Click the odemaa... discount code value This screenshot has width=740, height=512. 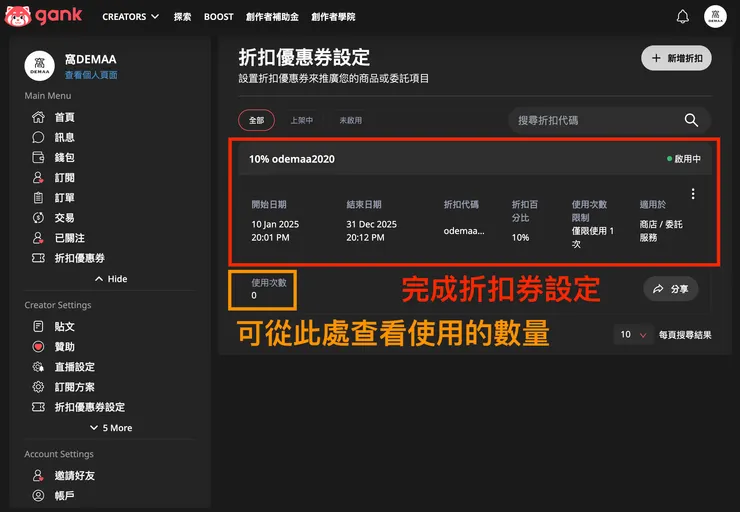[x=464, y=231]
